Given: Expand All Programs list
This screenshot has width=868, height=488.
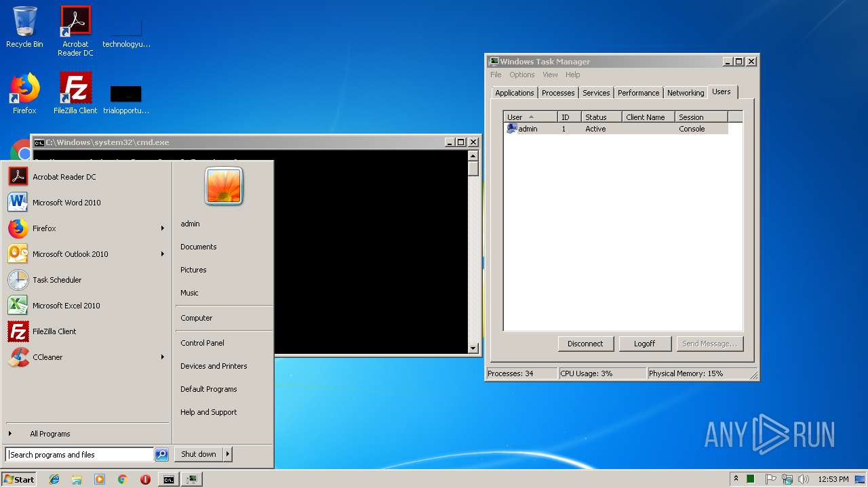Looking at the screenshot, I should 86,434.
